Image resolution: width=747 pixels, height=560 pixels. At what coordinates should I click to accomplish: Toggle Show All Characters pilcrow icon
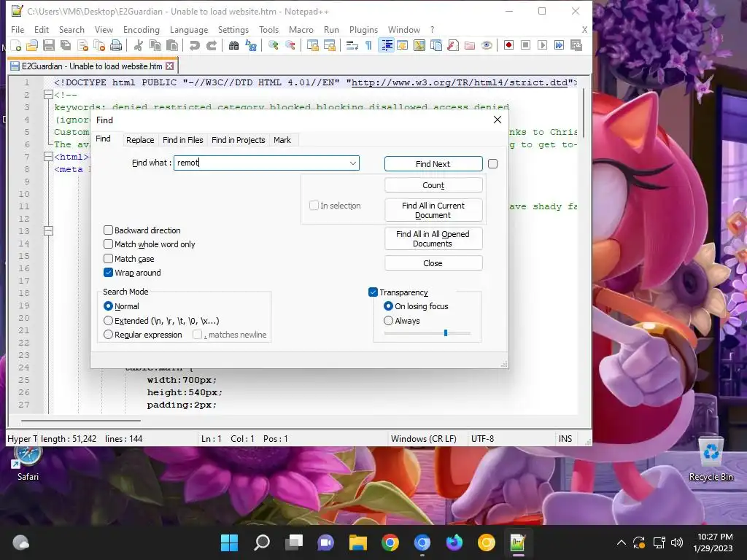click(368, 45)
